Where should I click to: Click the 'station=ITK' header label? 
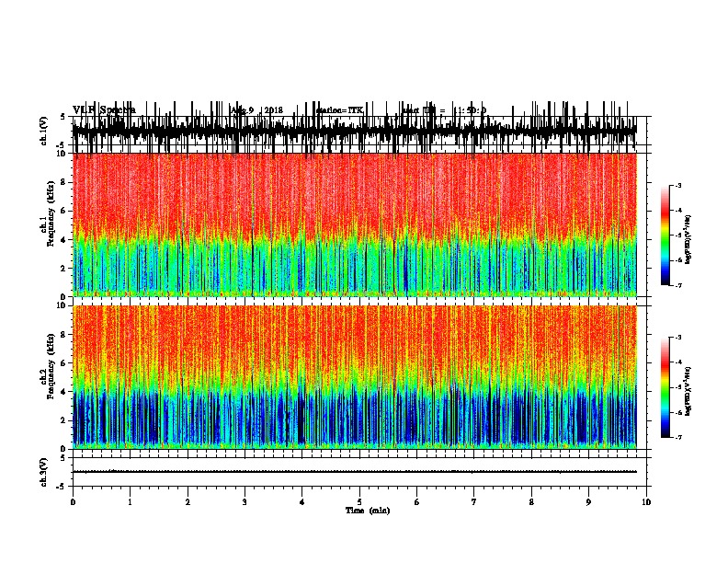pyautogui.click(x=339, y=110)
